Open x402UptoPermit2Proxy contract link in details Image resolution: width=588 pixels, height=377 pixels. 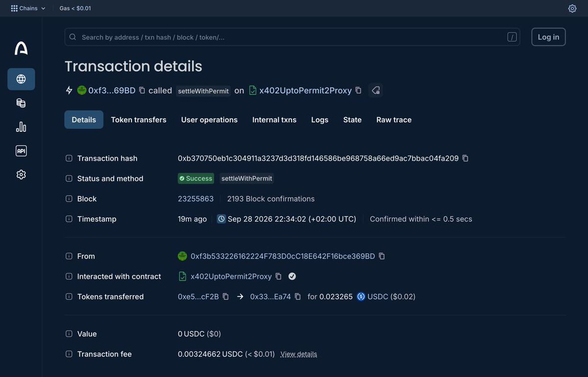point(231,276)
